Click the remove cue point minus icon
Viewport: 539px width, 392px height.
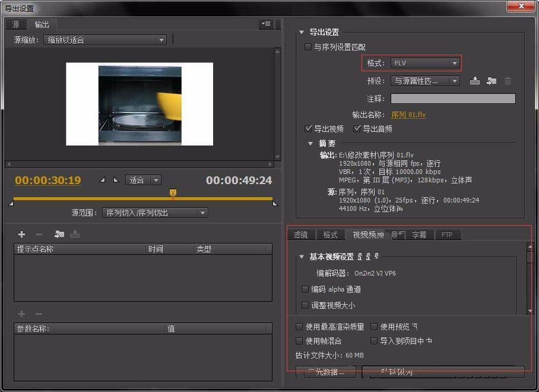coord(37,234)
